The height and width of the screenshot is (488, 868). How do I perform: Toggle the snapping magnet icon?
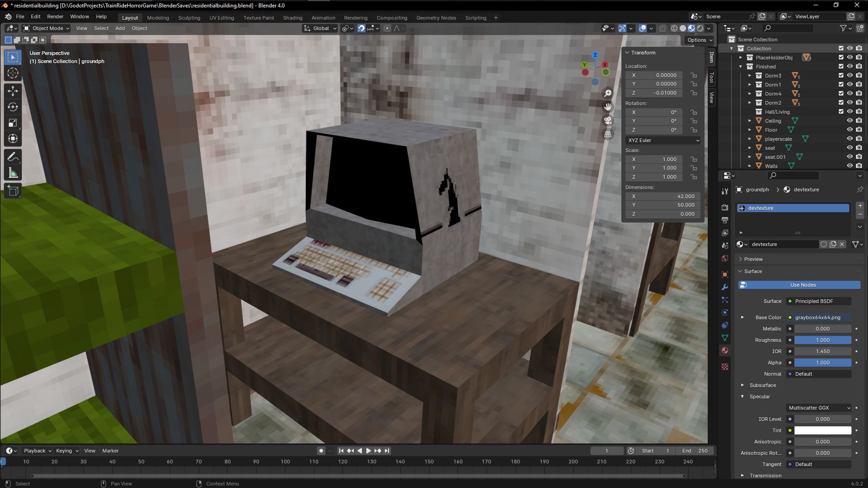pos(361,28)
